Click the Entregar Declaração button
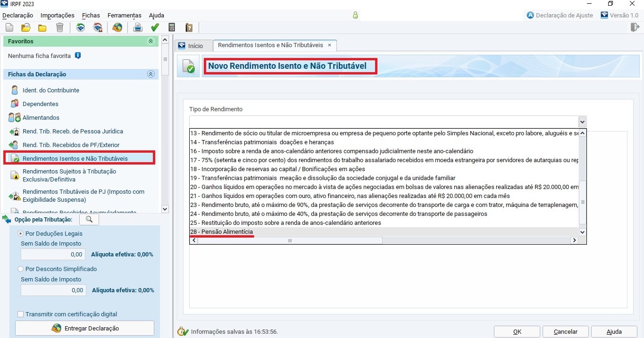Screen dimensions: 644x338 (85, 328)
